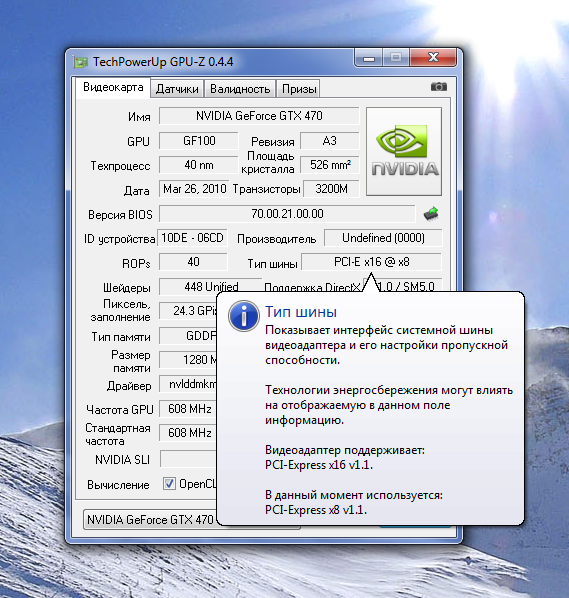Click the Производитель value Undefined (0000)
The width and height of the screenshot is (569, 598).
click(x=383, y=238)
